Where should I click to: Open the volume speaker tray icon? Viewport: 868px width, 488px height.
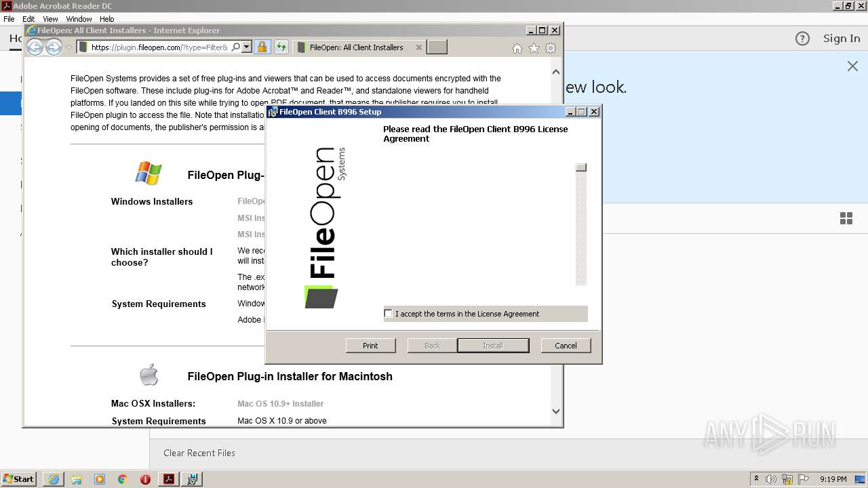(x=771, y=479)
